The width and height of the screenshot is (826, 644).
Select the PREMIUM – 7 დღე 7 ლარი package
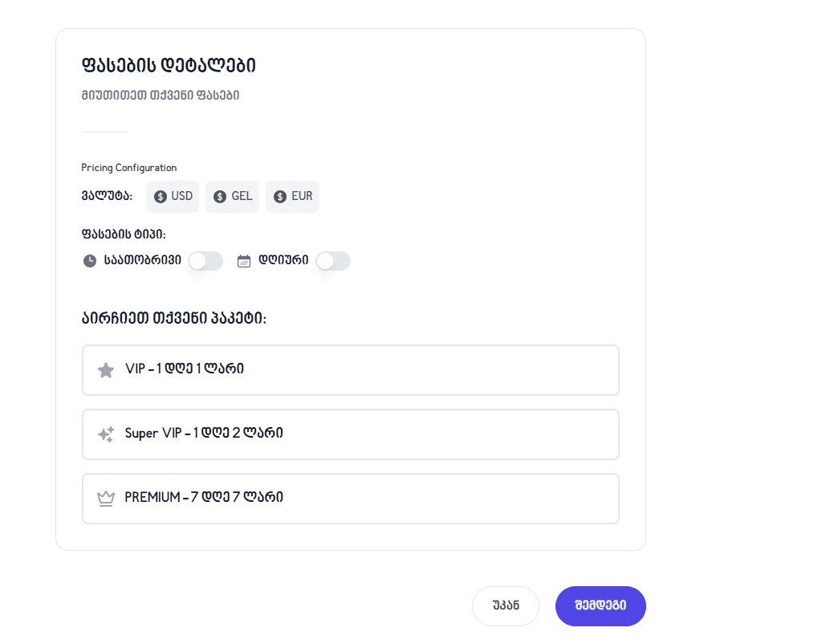350,498
